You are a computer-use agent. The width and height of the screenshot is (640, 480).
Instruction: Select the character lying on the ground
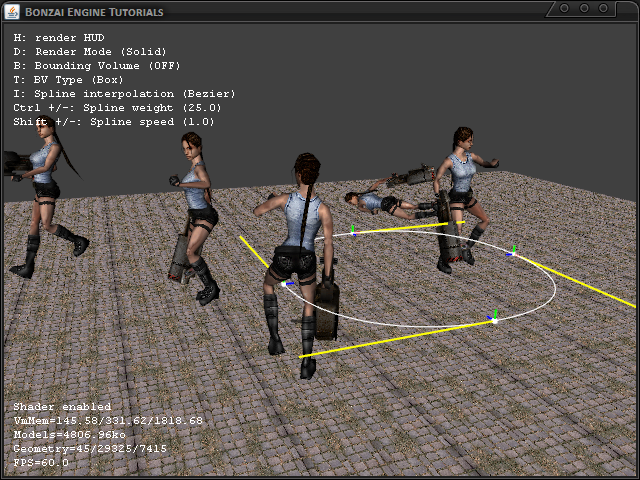click(x=385, y=201)
